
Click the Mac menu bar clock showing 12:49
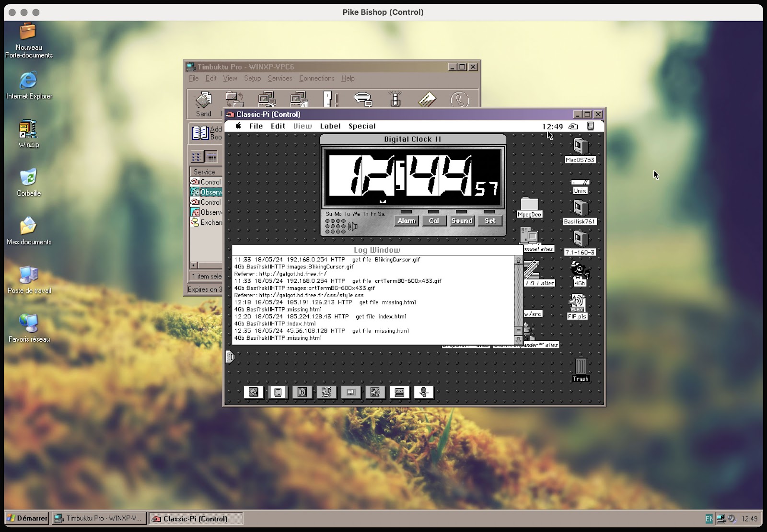tap(552, 127)
